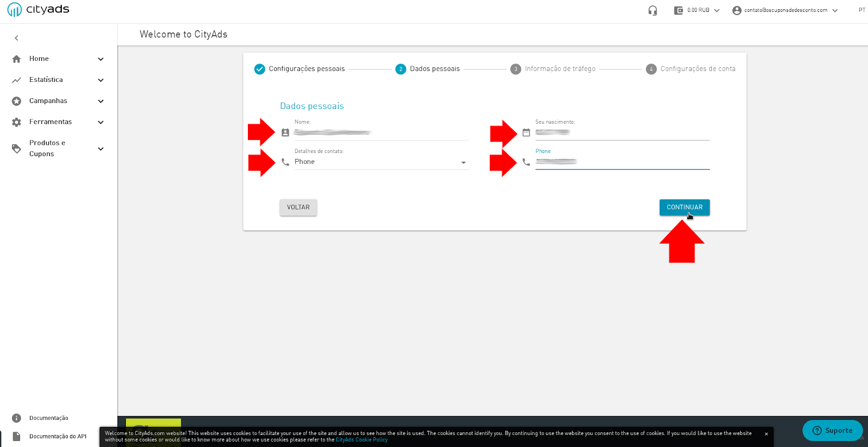Collapse sidebar with back chevron
Viewport: 868px width, 447px height.
coord(16,38)
